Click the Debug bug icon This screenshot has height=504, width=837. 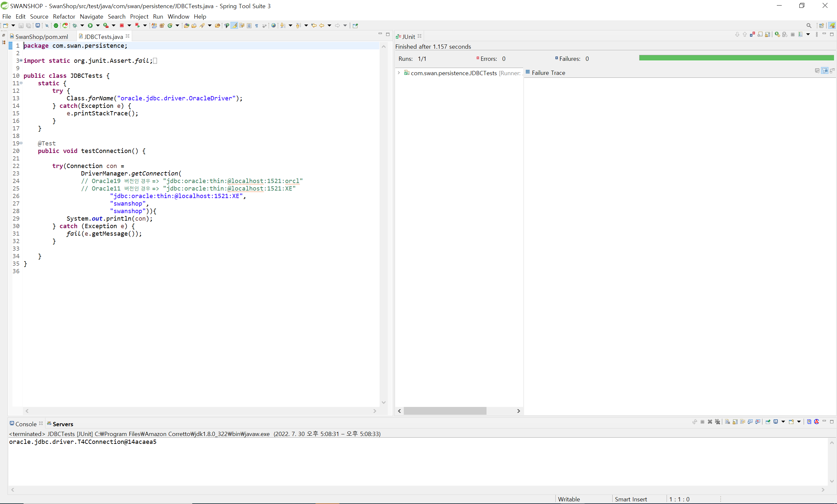[75, 25]
